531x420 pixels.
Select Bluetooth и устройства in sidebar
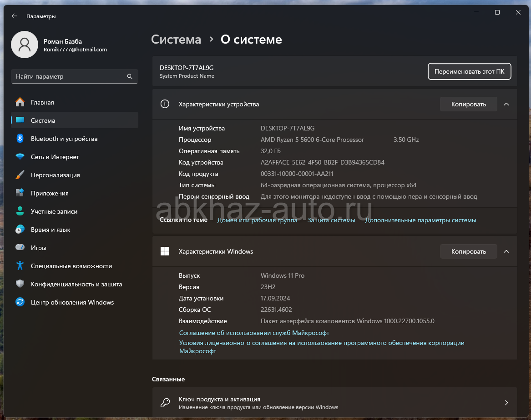[x=75, y=139]
